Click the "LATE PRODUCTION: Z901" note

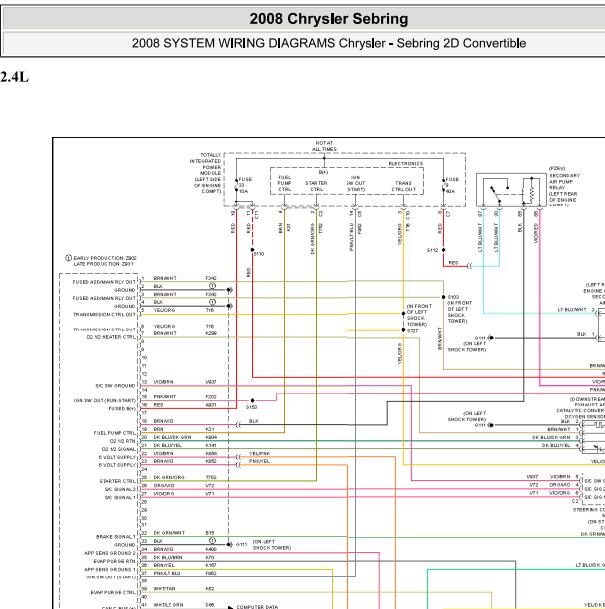click(104, 264)
